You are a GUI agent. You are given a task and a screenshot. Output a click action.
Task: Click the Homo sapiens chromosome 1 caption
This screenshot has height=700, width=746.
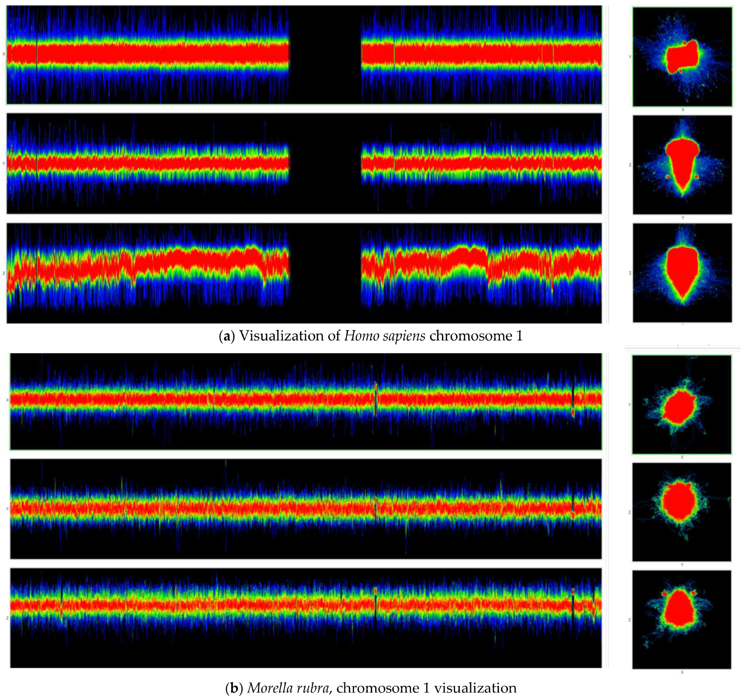pyautogui.click(x=371, y=336)
